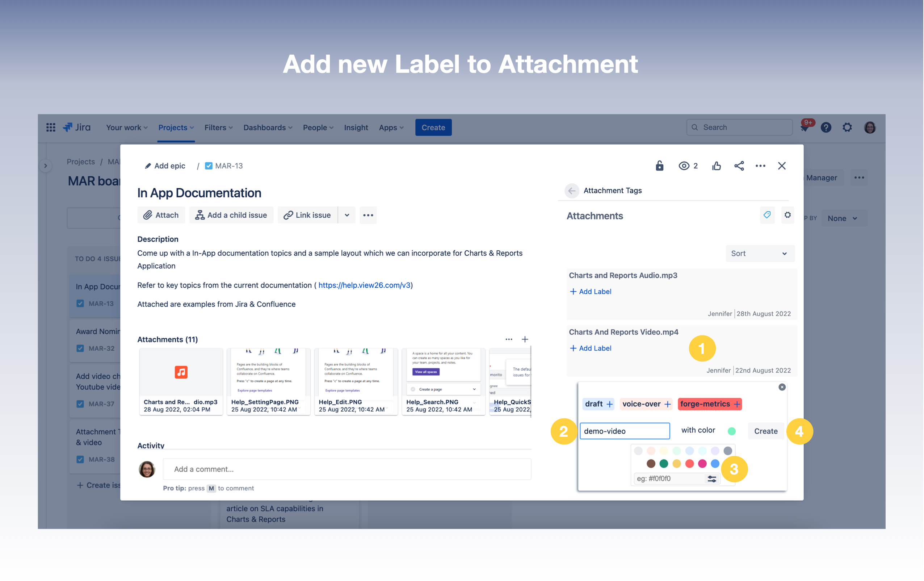Click the help question mark icon
The height and width of the screenshot is (581, 924).
pos(826,128)
